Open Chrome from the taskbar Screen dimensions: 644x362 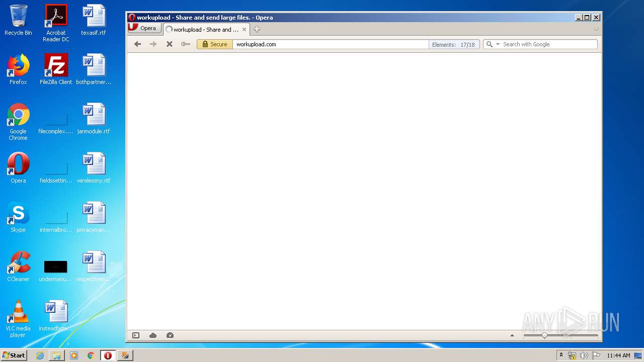click(91, 355)
